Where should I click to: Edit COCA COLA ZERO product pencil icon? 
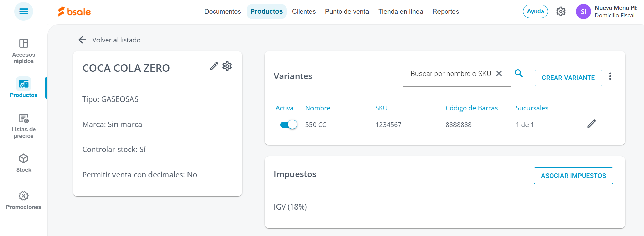214,66
